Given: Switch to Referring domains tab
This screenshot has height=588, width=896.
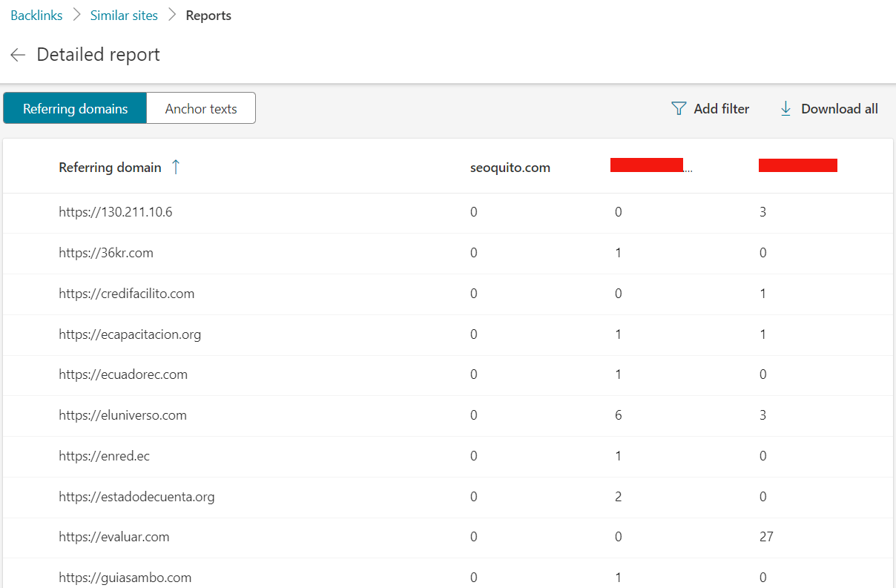Looking at the screenshot, I should [75, 108].
